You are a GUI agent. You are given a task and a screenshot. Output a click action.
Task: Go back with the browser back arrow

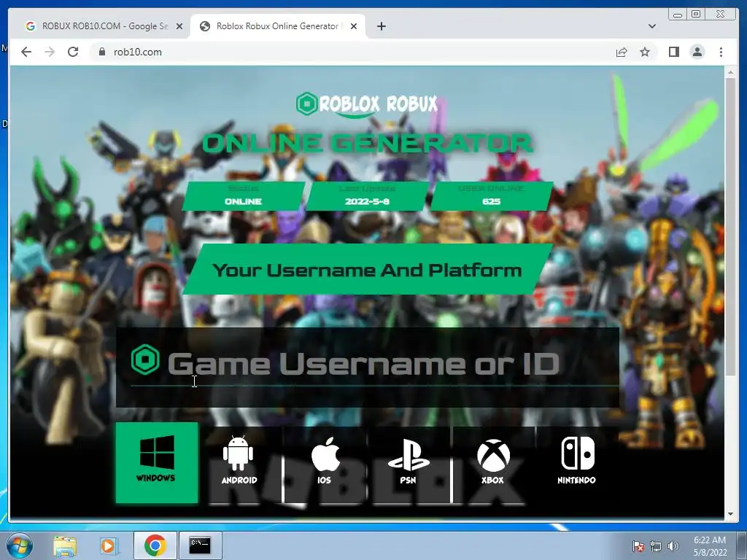[x=26, y=52]
